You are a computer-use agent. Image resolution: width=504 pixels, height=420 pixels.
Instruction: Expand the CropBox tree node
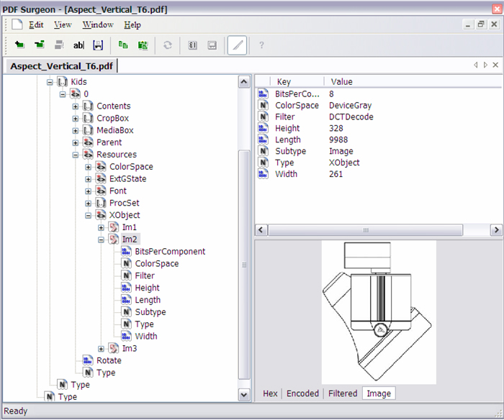point(75,119)
